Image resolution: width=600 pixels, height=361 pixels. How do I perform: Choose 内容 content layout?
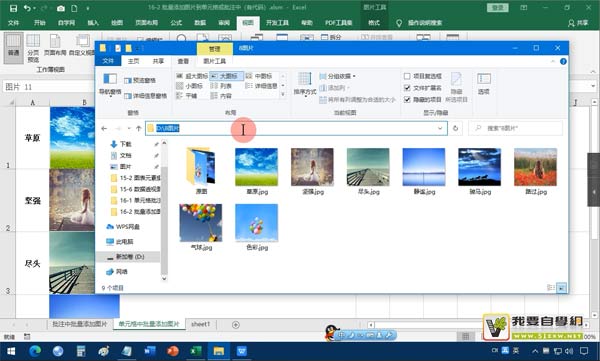click(x=222, y=96)
